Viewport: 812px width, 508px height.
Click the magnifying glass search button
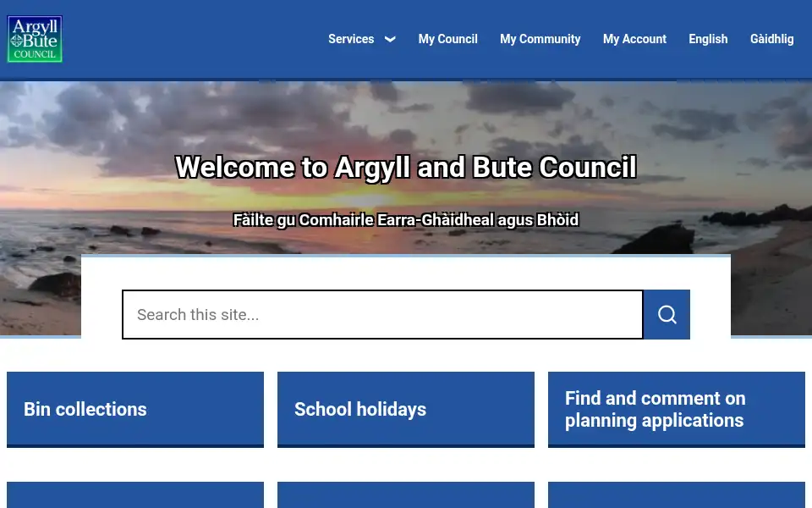667,315
